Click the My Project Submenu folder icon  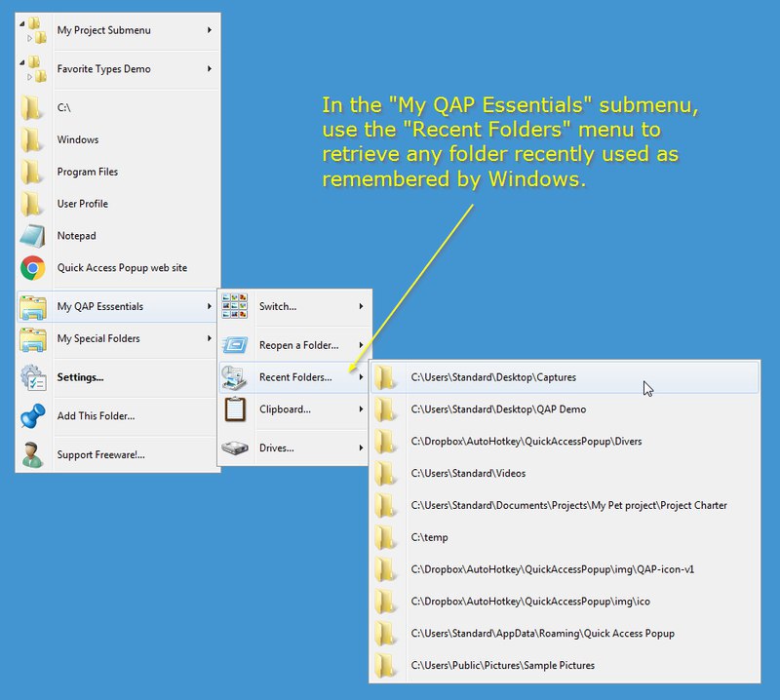[34, 30]
